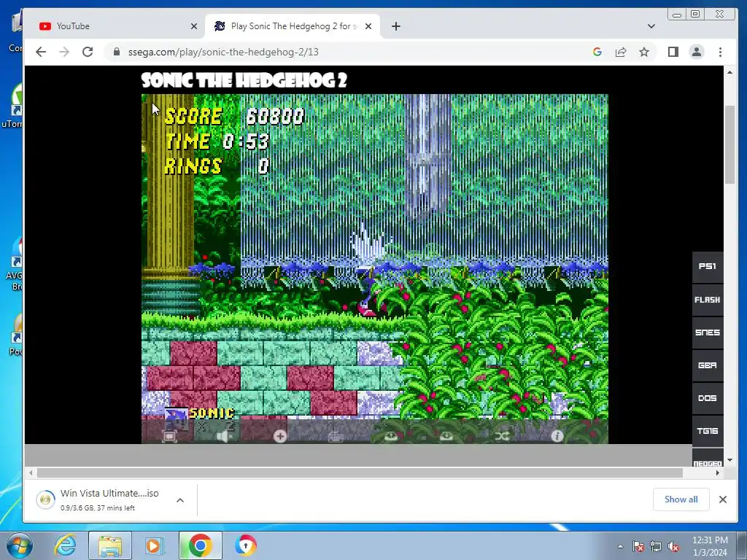
Task: Open the FLASH games sidebar tab
Action: 708,300
